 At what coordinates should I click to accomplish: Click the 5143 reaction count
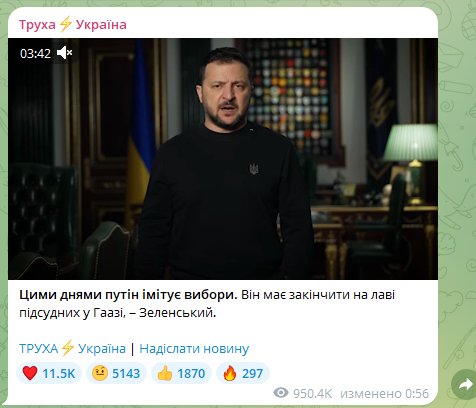tap(126, 373)
